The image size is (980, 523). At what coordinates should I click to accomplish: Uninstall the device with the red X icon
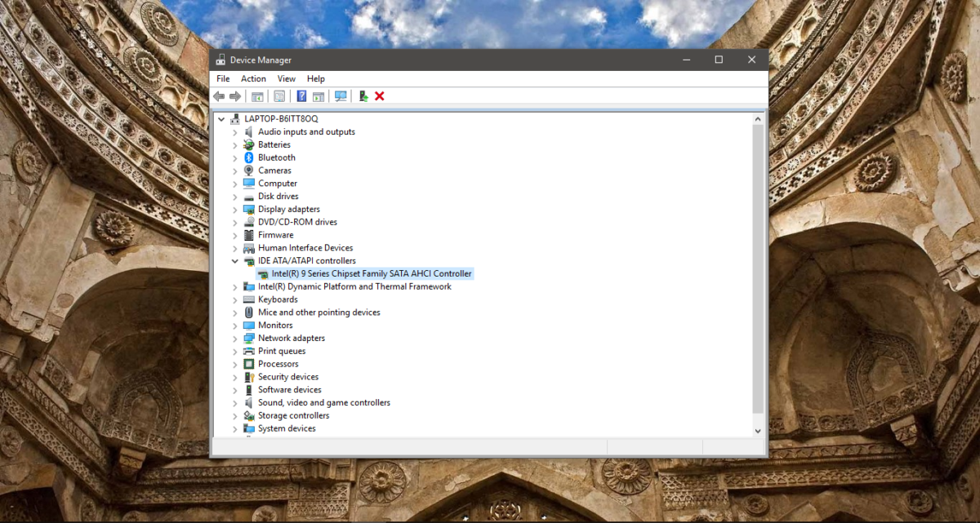378,95
